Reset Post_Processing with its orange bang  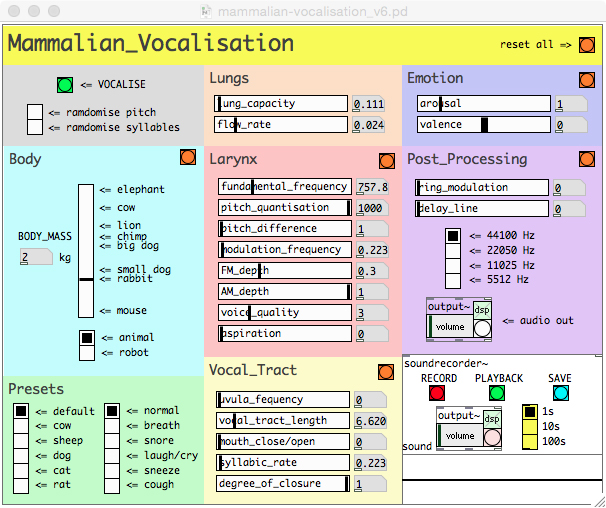point(587,159)
